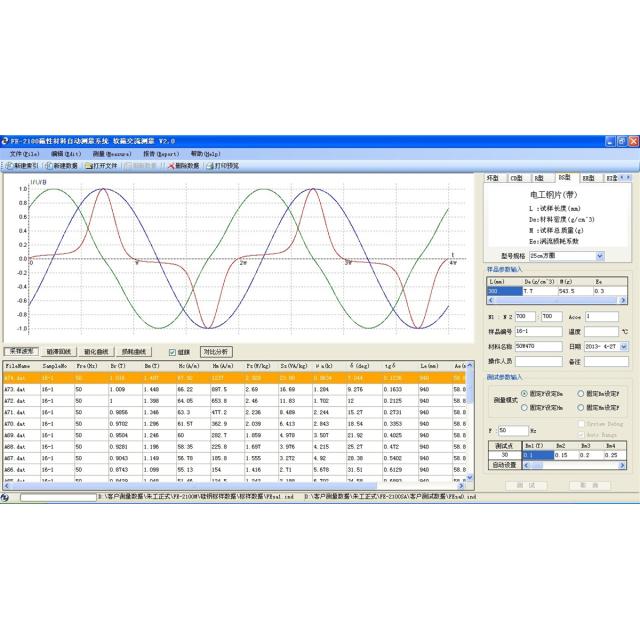Image resolution: width=640 pixels, height=640 pixels.
Task: Switch to the 环型 sample tab
Action: (x=493, y=178)
